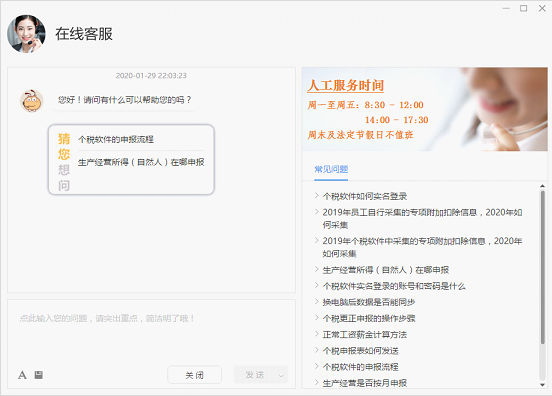Click the save chat record icon
This screenshot has height=396, width=552.
click(39, 375)
